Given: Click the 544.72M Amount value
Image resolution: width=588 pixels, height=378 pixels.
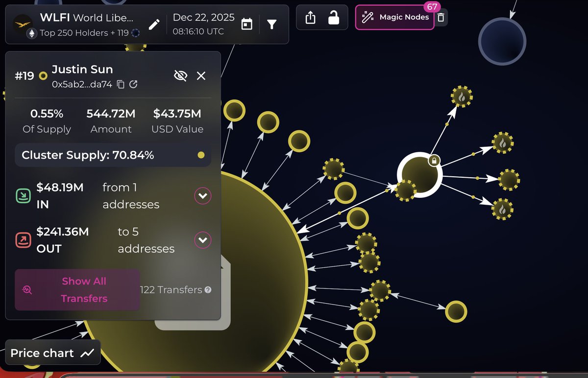Looking at the screenshot, I should [111, 114].
